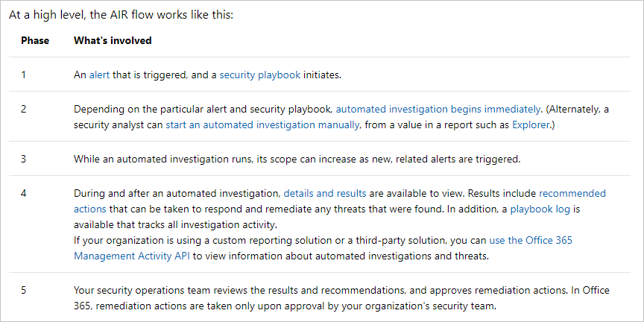Click the security operations team review description
This screenshot has height=322, width=644.
(341, 298)
